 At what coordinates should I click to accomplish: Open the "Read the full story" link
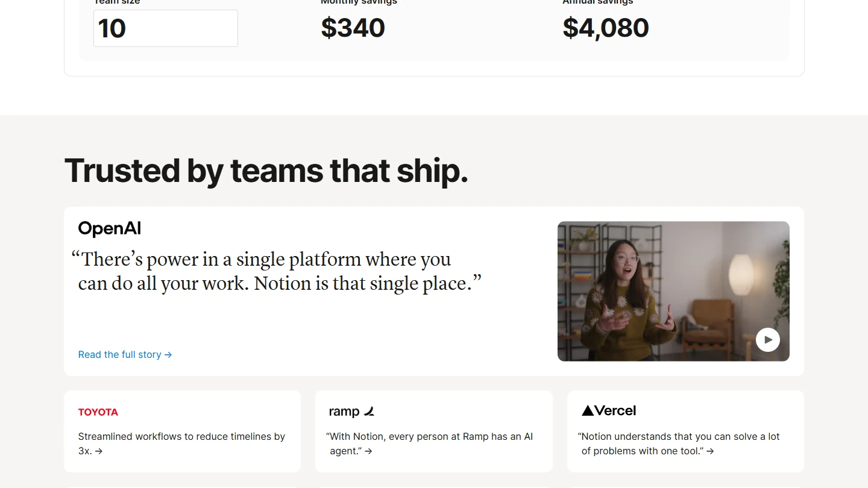click(x=120, y=355)
